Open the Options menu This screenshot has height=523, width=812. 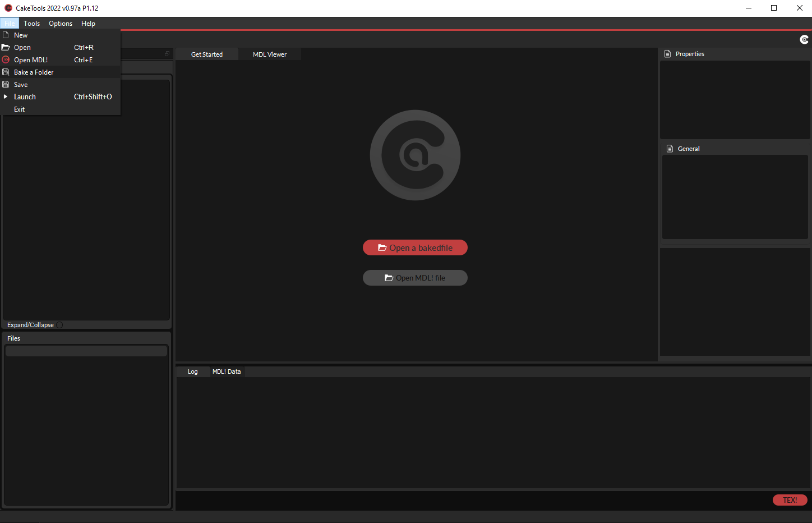[61, 23]
